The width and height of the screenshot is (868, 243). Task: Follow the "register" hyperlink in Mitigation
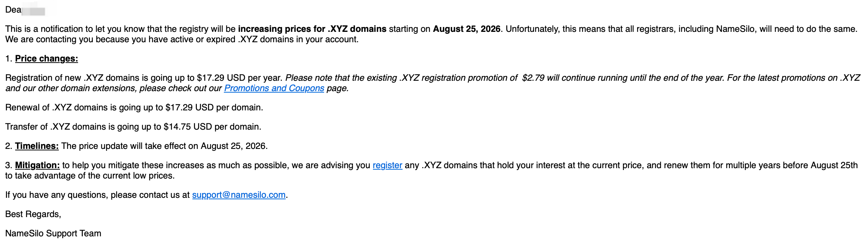387,165
